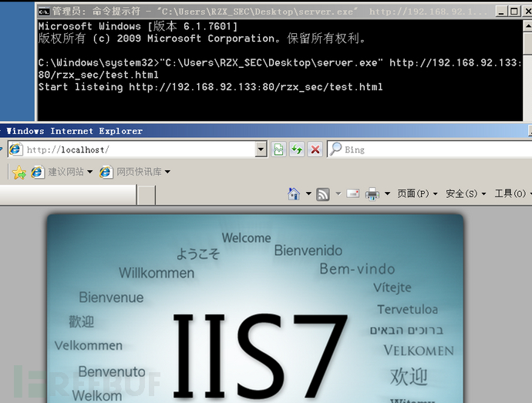Click the command prompt vertical scrollbar thumb
The width and height of the screenshot is (532, 403).
[x=528, y=43]
